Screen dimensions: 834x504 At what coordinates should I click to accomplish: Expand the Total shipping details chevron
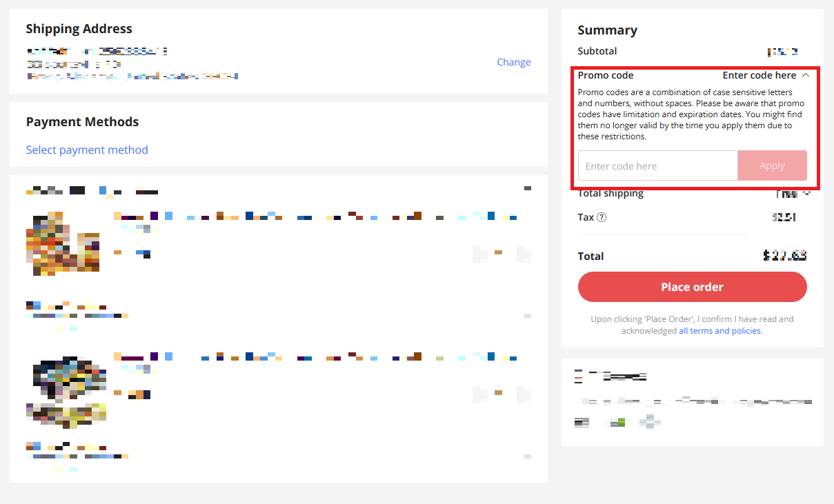(x=806, y=193)
